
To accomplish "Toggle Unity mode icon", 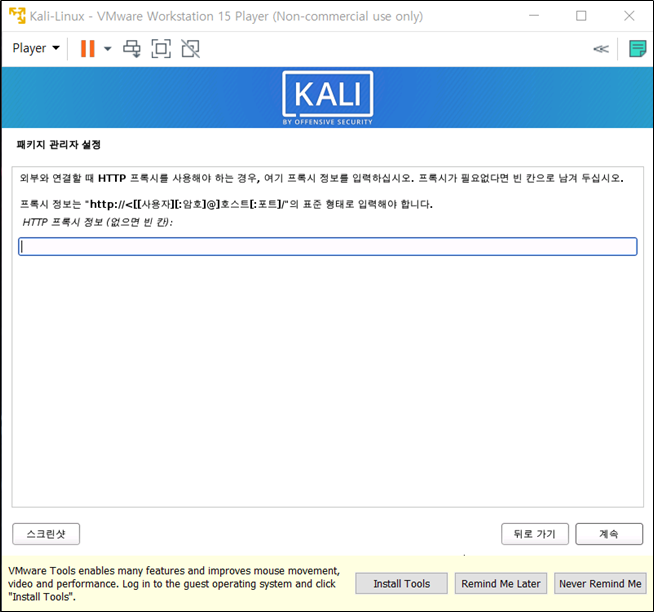I will click(x=191, y=48).
